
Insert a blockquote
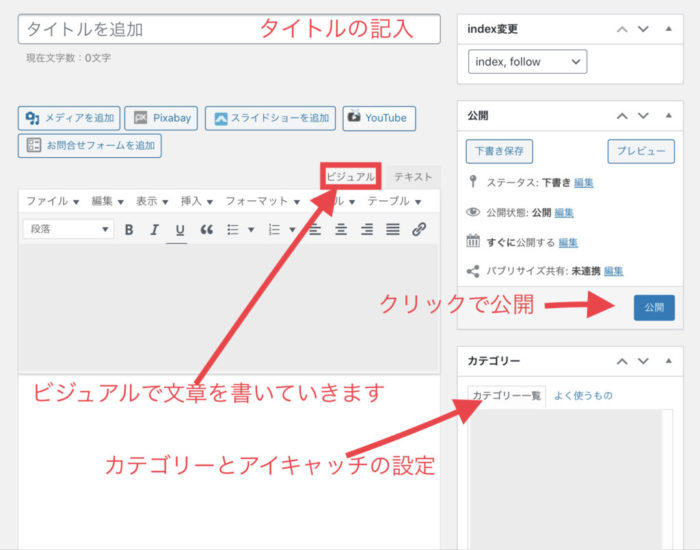[206, 229]
